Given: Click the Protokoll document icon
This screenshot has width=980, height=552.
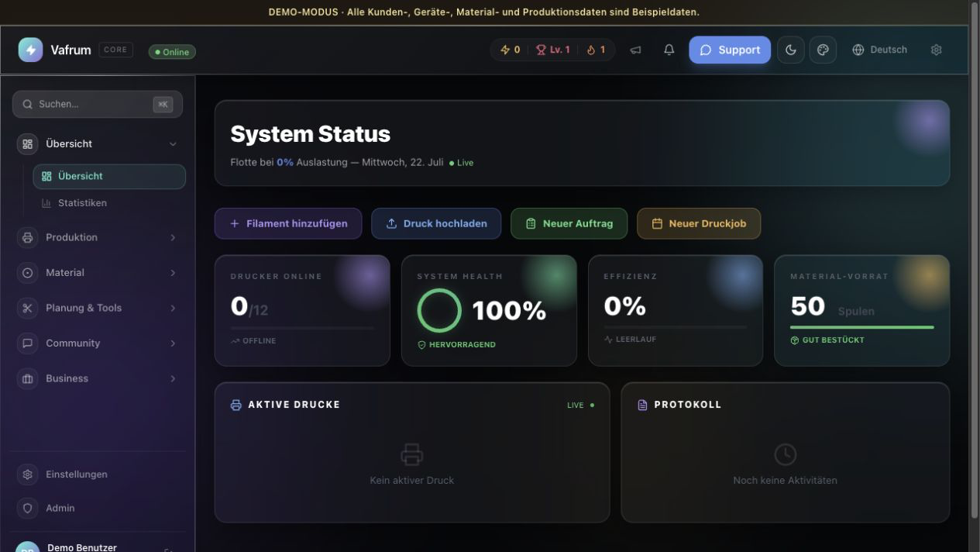Looking at the screenshot, I should pos(642,405).
